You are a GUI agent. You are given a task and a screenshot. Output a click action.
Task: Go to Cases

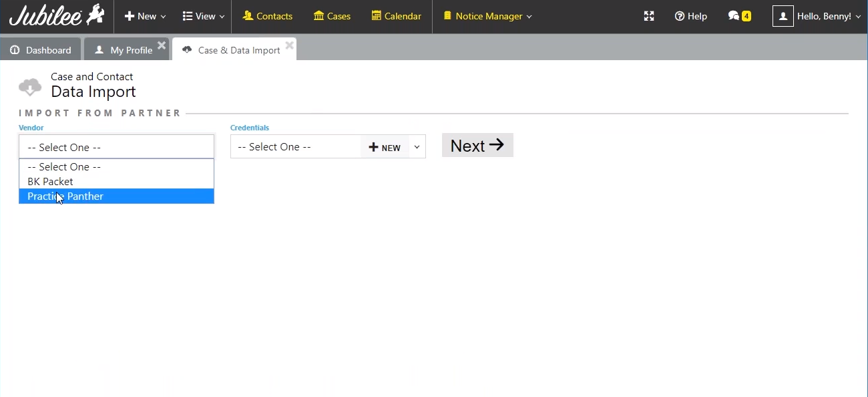click(x=332, y=16)
